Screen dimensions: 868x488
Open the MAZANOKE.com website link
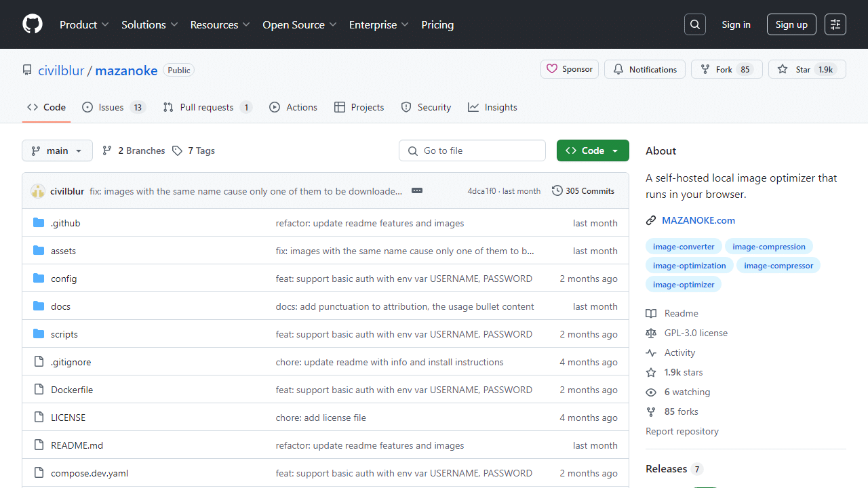point(698,220)
